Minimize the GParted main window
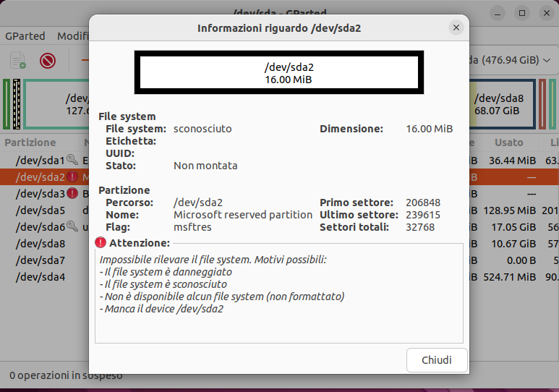Image resolution: width=559 pixels, height=392 pixels. tap(498, 14)
